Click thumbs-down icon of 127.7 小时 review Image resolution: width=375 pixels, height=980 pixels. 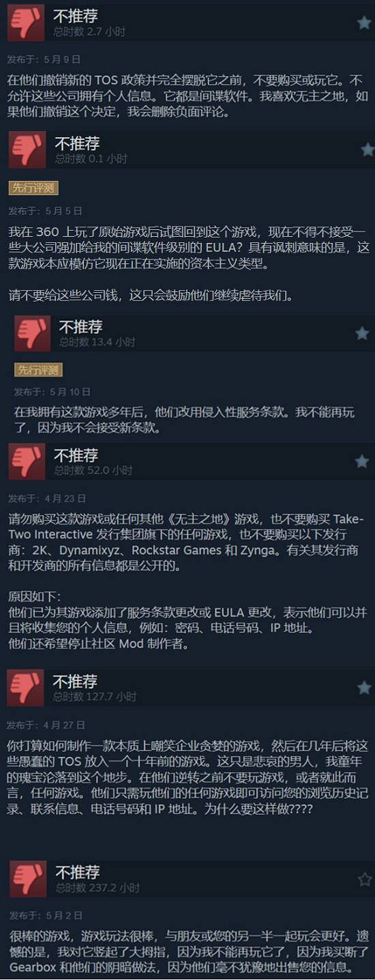pos(25,687)
